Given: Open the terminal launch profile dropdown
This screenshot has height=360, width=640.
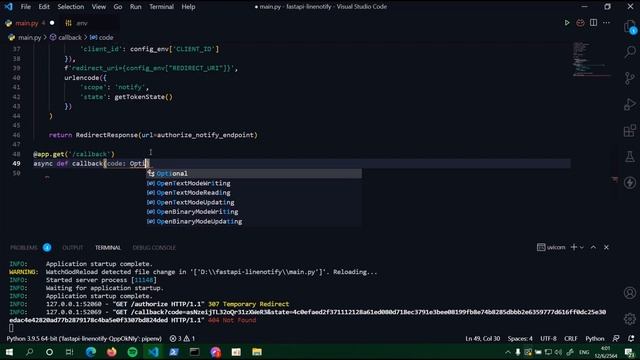Looking at the screenshot, I should coord(582,247).
